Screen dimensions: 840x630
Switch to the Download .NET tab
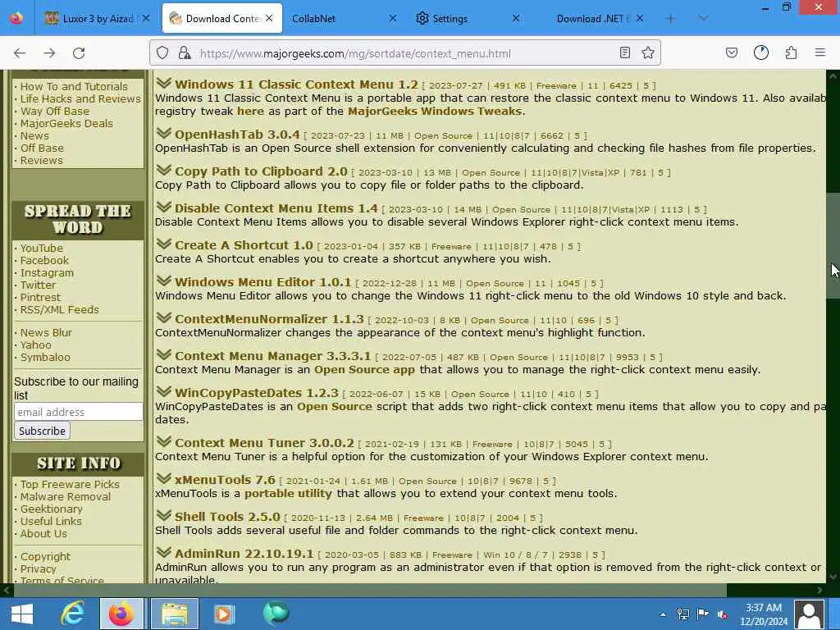592,19
